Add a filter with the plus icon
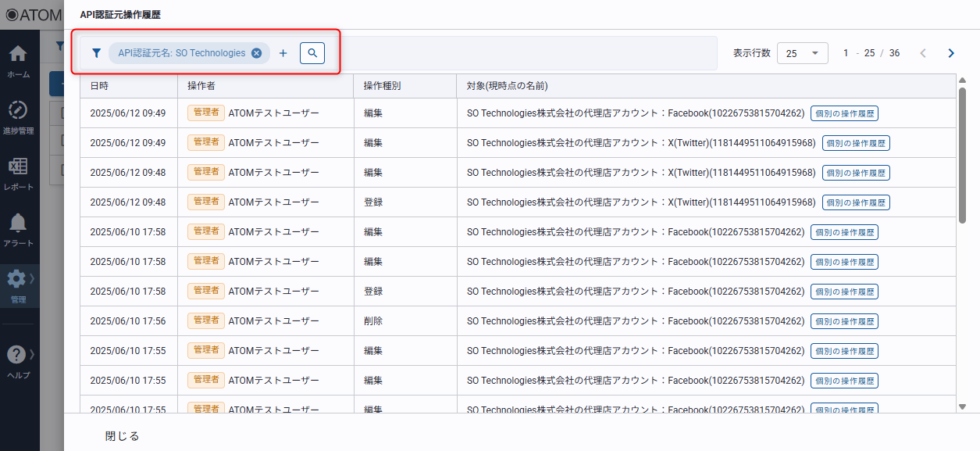Screen dimensions: 980x451 click(283, 53)
